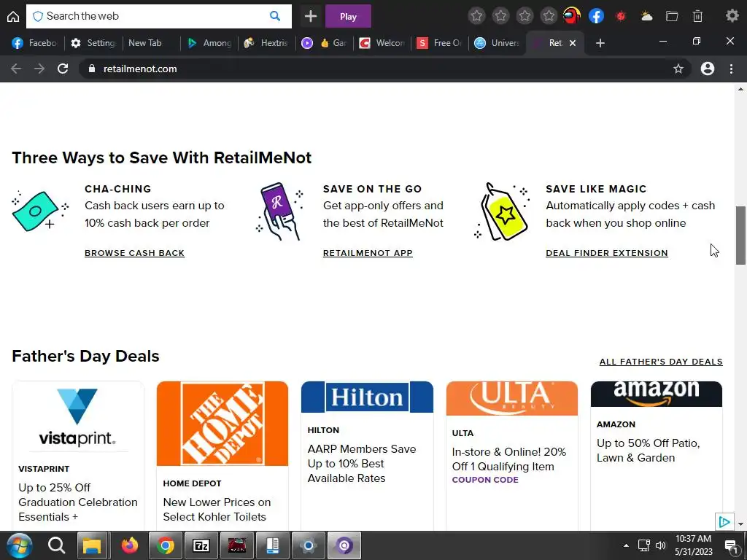Image resolution: width=747 pixels, height=560 pixels.
Task: Open the Vistaprint deal card logo
Action: 77,418
